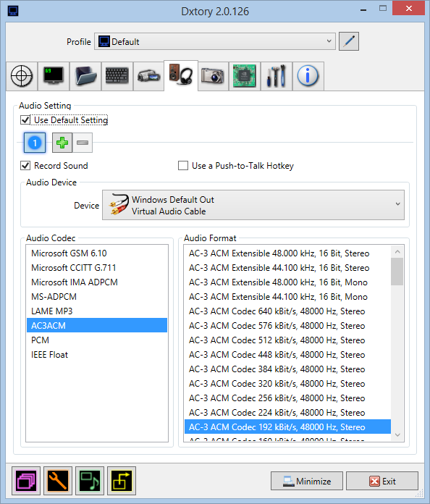The image size is (430, 504).
Task: Select IEEE Float codec
Action: 97,355
